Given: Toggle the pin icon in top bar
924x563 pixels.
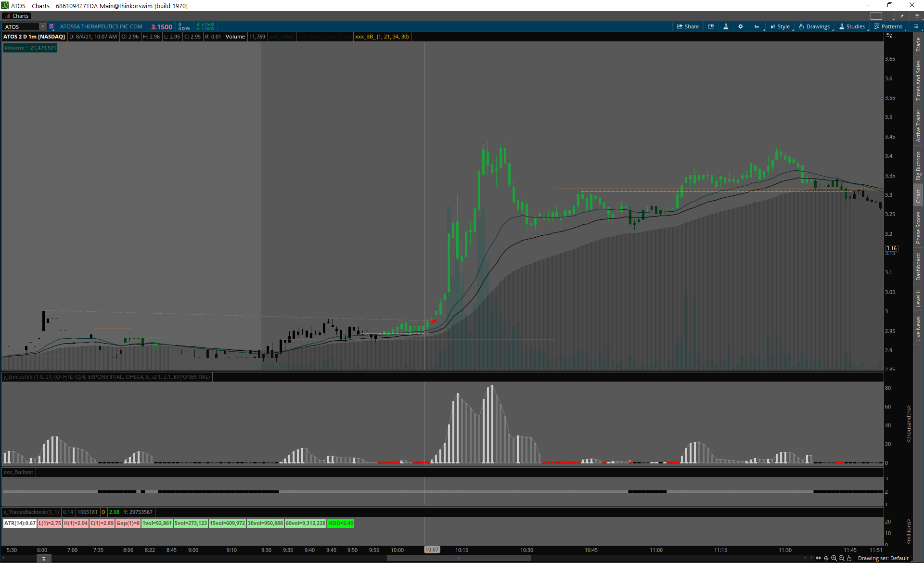Looking at the screenshot, I should (902, 16).
